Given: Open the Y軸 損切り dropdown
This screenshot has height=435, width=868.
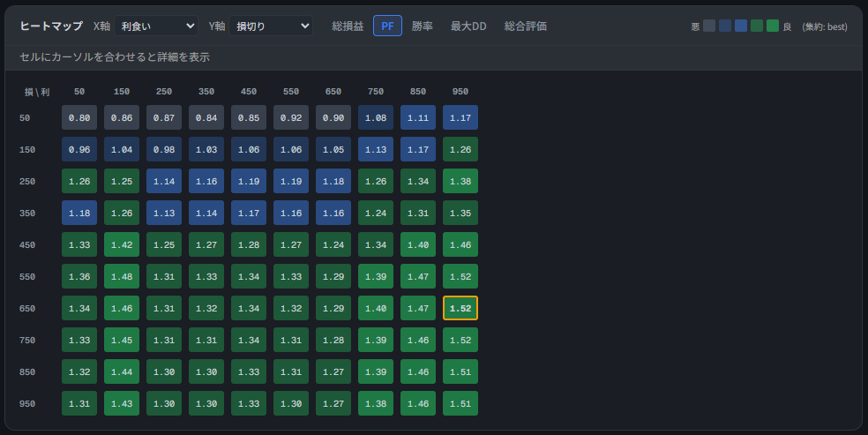Looking at the screenshot, I should (271, 26).
